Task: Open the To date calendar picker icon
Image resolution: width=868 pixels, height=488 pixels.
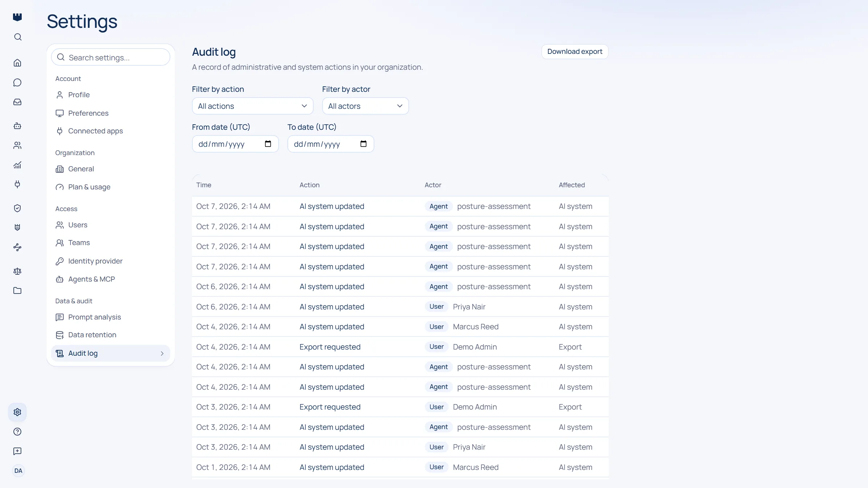Action: pos(363,144)
